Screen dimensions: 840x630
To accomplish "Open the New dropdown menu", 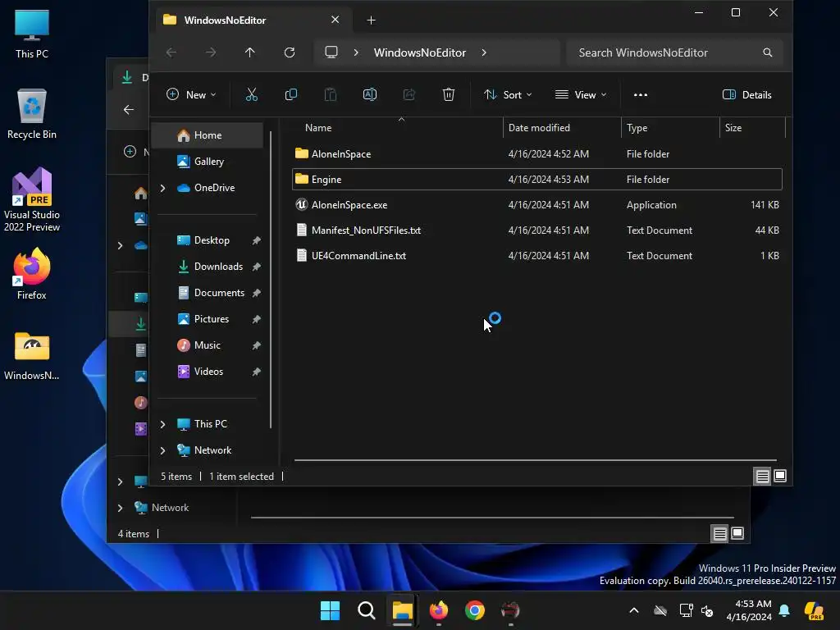I will point(191,95).
